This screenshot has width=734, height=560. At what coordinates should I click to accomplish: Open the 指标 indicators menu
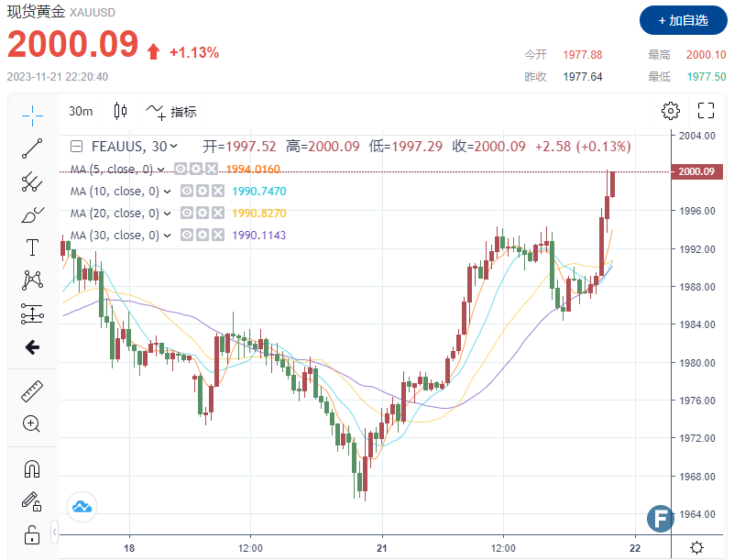point(171,112)
